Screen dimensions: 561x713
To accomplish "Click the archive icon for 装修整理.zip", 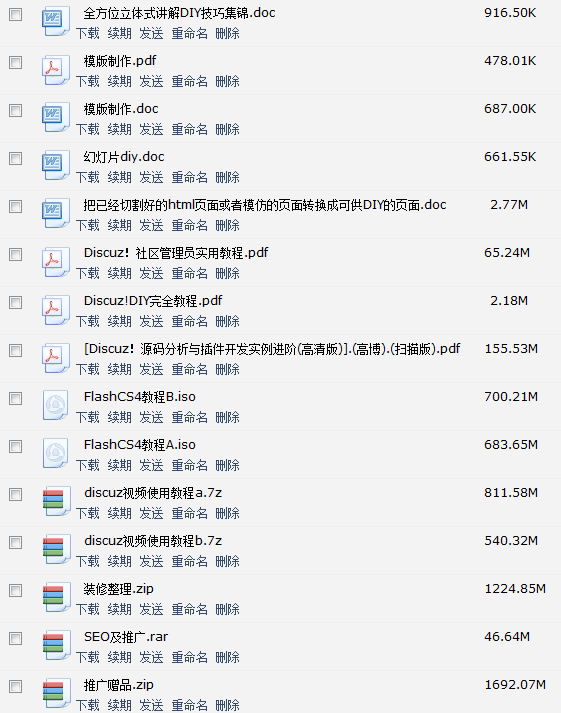I will click(56, 597).
